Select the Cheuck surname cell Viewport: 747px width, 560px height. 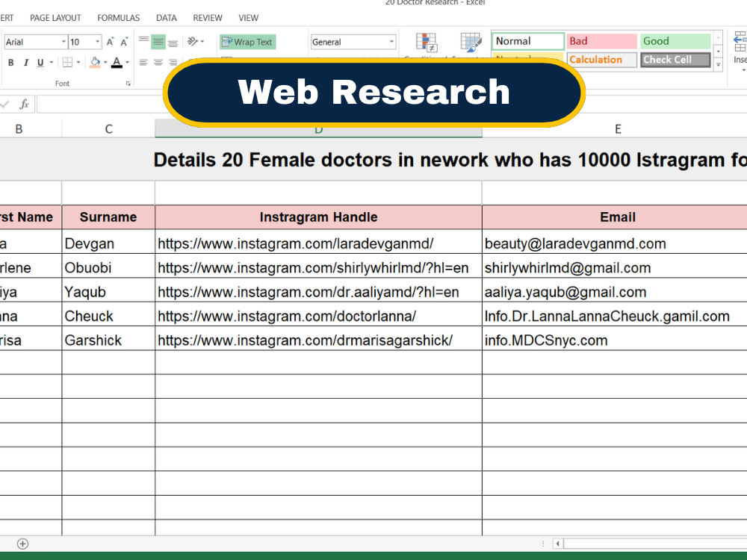pos(108,316)
